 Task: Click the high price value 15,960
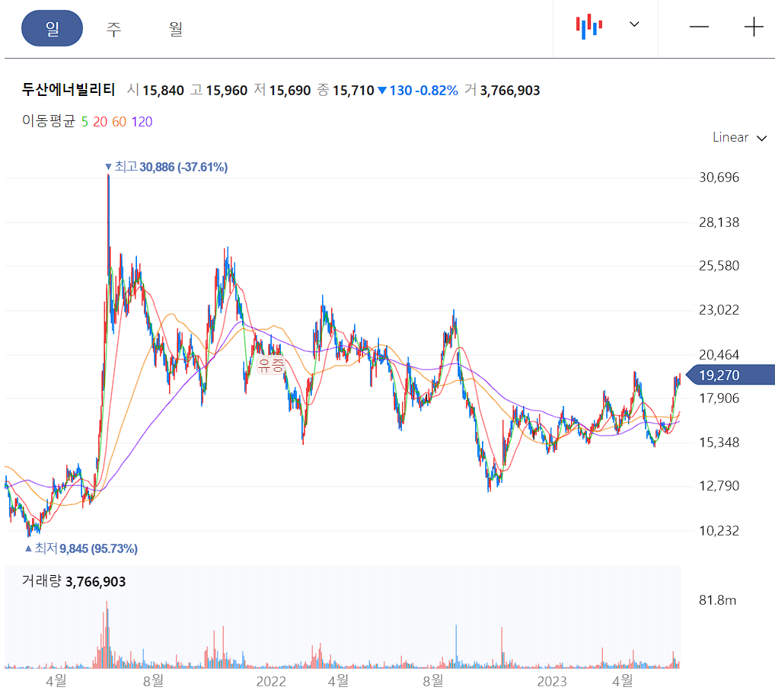[226, 91]
